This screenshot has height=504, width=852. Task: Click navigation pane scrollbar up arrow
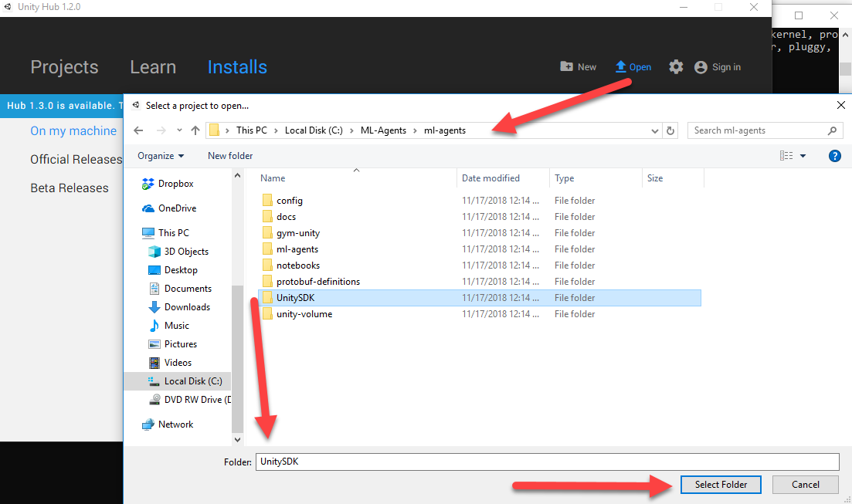[x=237, y=175]
